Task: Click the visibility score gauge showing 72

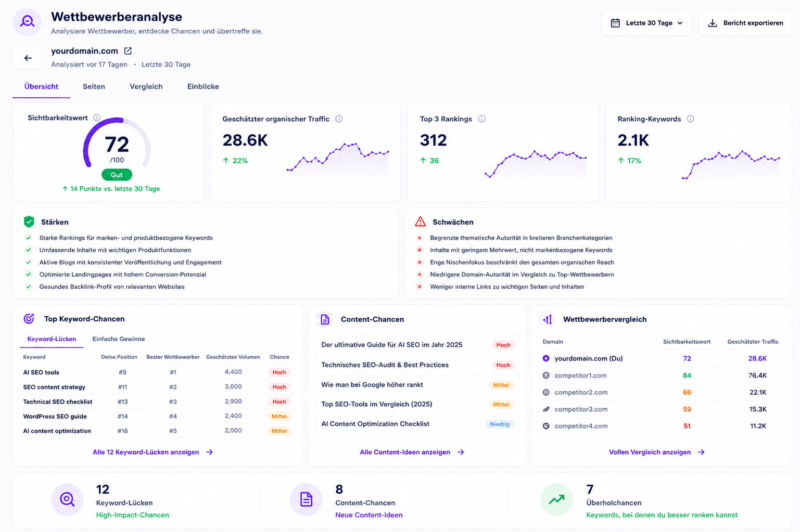Action: tap(117, 143)
